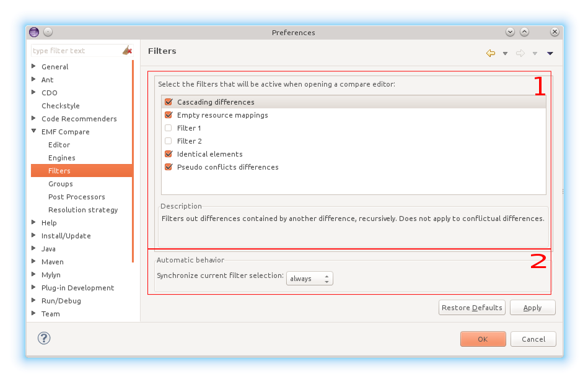This screenshot has height=382, width=588.
Task: Click the Apply button
Action: coord(532,308)
